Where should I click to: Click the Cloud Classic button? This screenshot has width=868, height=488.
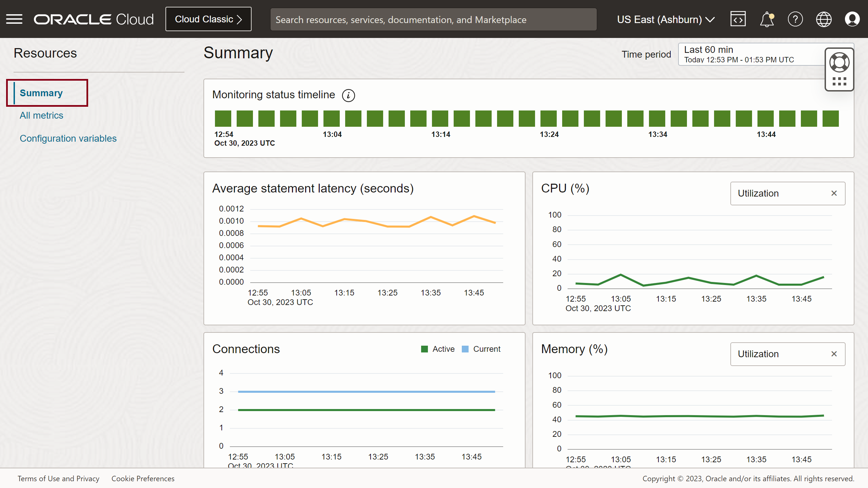pos(208,19)
